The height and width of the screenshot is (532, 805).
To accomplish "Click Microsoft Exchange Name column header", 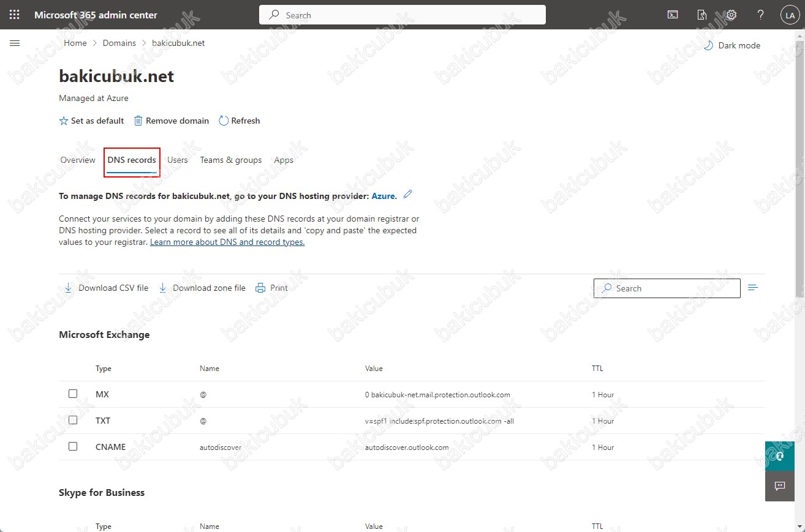I will point(210,369).
